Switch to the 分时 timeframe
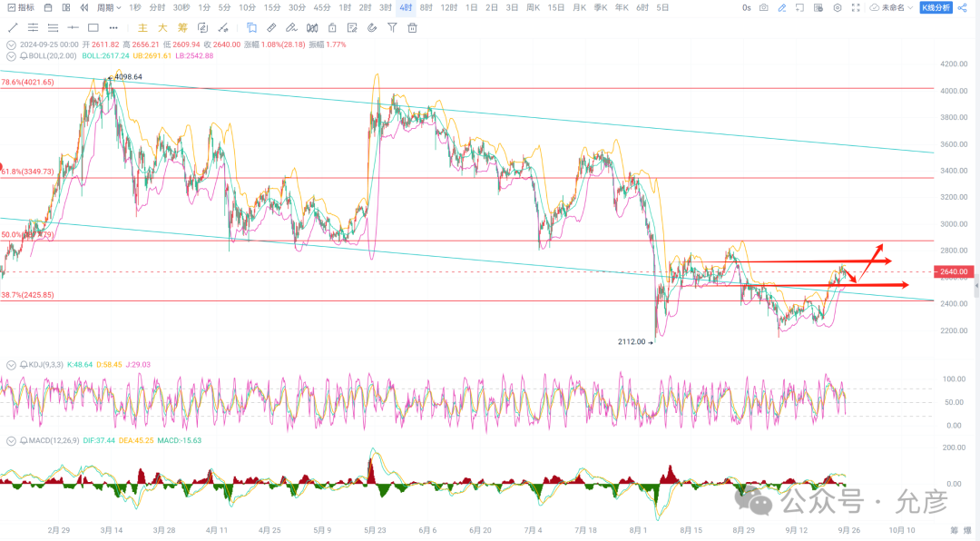This screenshot has height=541, width=980. click(x=158, y=7)
